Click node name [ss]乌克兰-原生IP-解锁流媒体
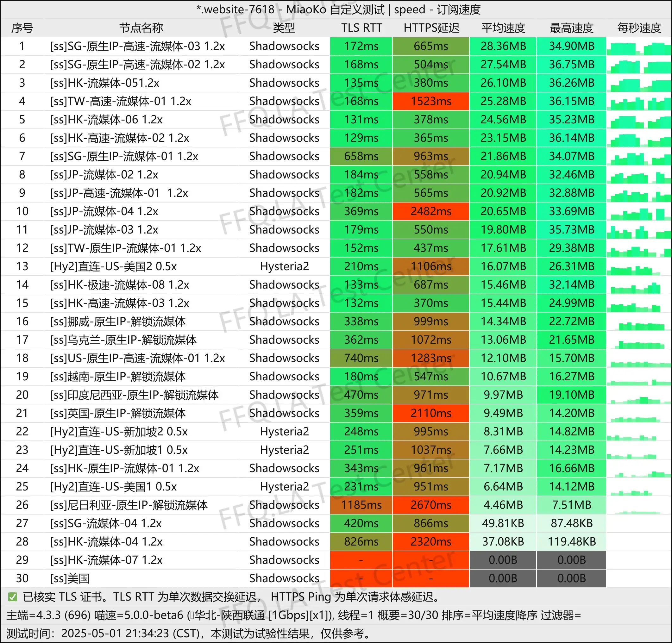This screenshot has height=643, width=672. (123, 340)
